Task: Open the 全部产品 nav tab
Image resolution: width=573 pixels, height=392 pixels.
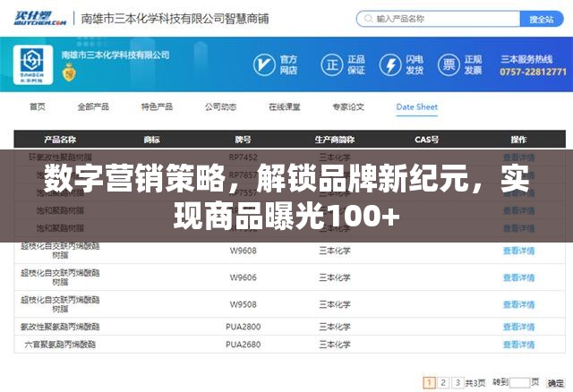Action: click(x=93, y=107)
